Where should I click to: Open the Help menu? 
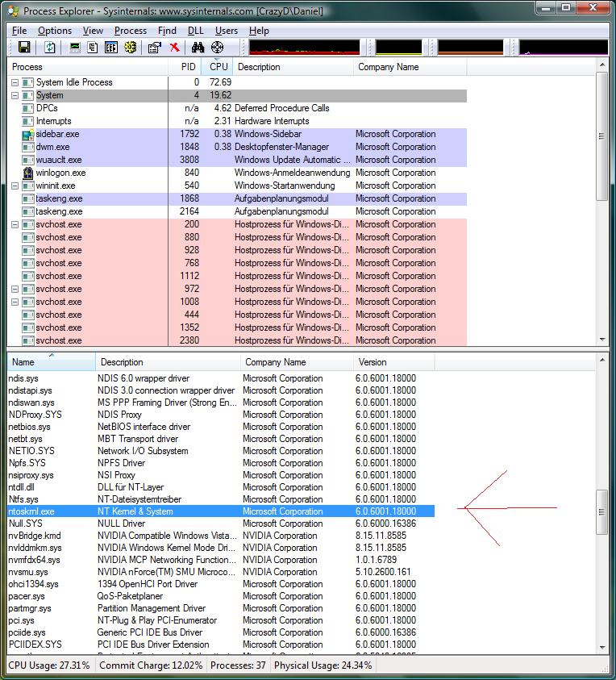(259, 31)
